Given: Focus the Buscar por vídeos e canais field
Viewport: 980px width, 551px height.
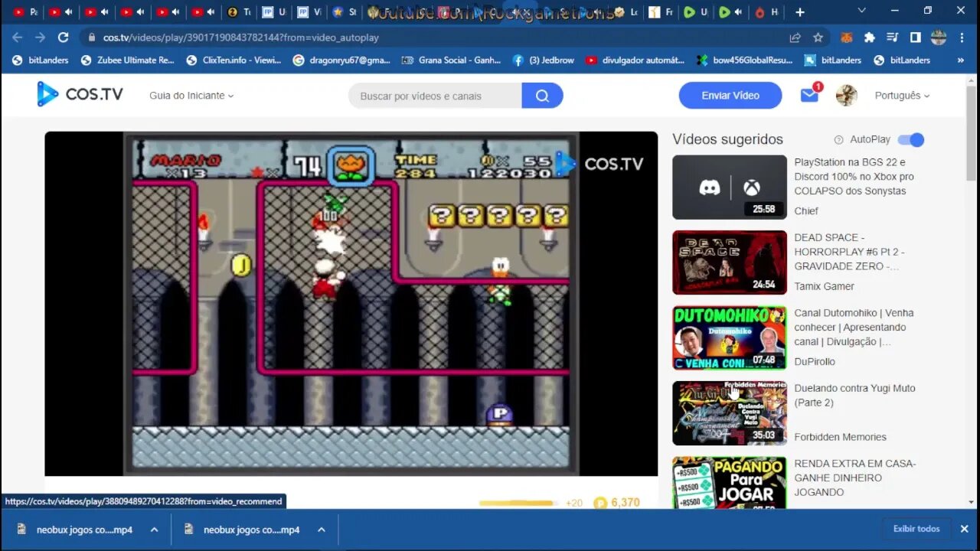Looking at the screenshot, I should [x=435, y=96].
